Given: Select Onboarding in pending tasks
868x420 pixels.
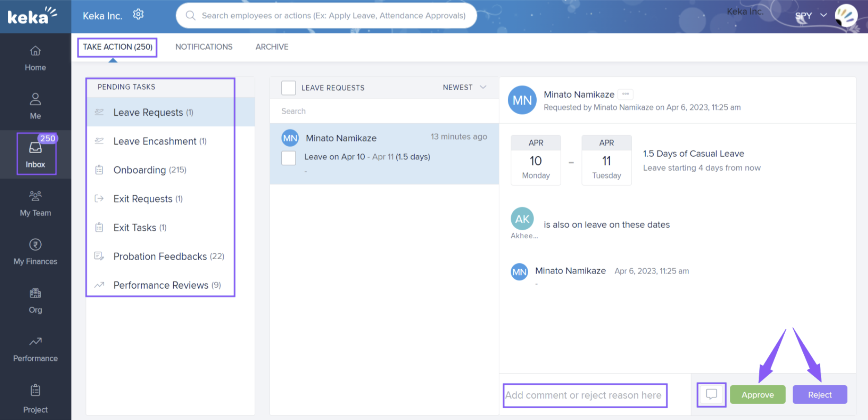Looking at the screenshot, I should coord(150,170).
